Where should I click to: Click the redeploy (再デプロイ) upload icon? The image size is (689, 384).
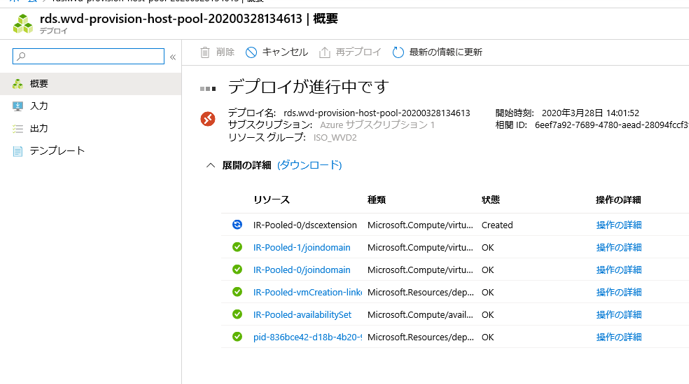pos(324,52)
